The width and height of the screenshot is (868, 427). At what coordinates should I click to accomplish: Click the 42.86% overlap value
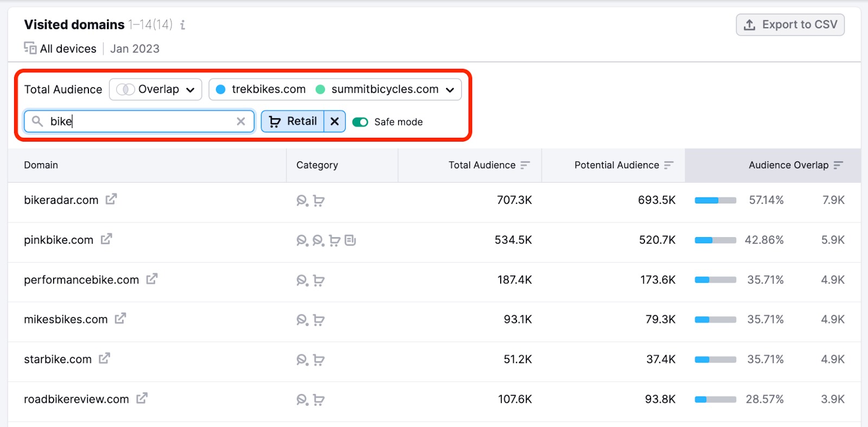764,240
